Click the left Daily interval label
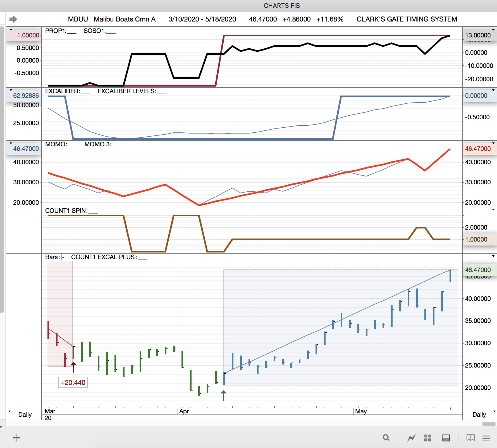The height and width of the screenshot is (448, 497). tap(25, 414)
